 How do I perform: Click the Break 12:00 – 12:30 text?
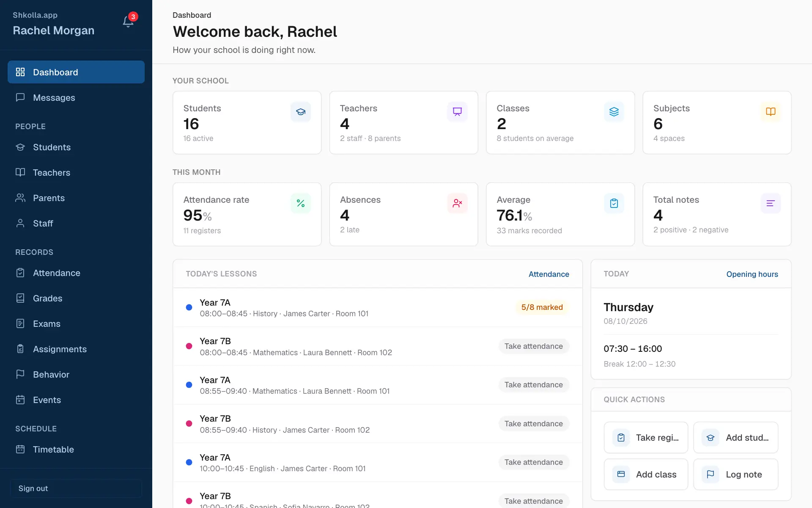click(x=639, y=364)
